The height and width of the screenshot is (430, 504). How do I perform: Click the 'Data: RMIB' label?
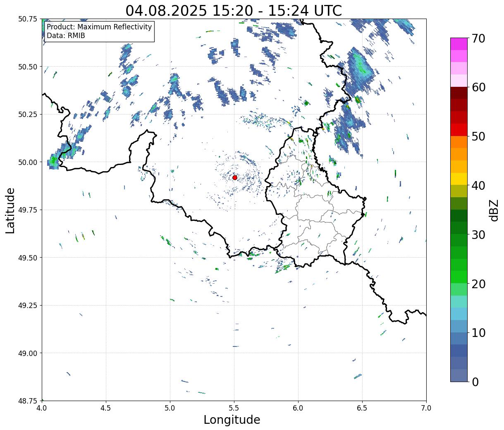tap(66, 36)
